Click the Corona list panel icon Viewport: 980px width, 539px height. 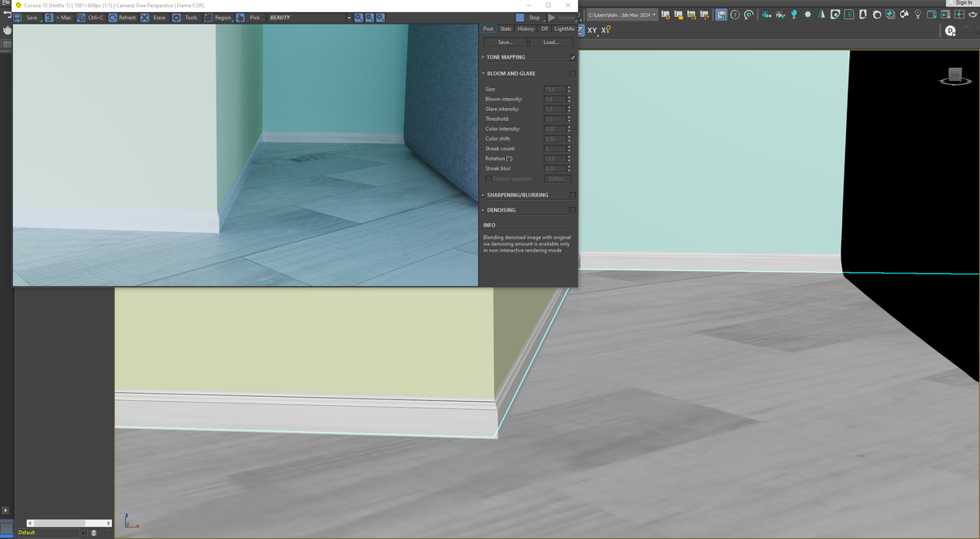[x=849, y=15]
